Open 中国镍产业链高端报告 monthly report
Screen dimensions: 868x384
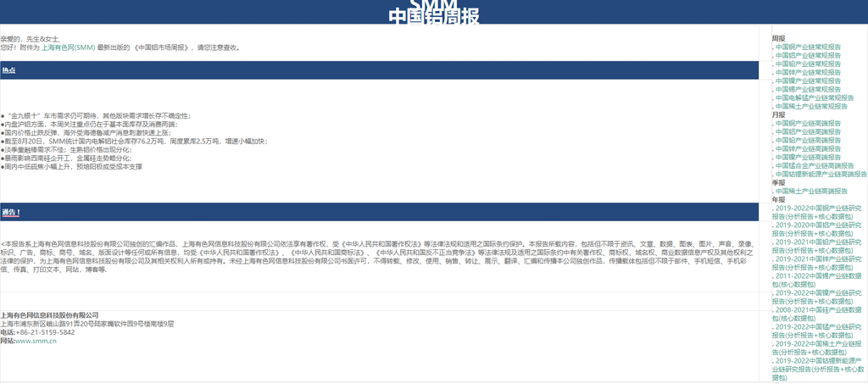pos(808,157)
